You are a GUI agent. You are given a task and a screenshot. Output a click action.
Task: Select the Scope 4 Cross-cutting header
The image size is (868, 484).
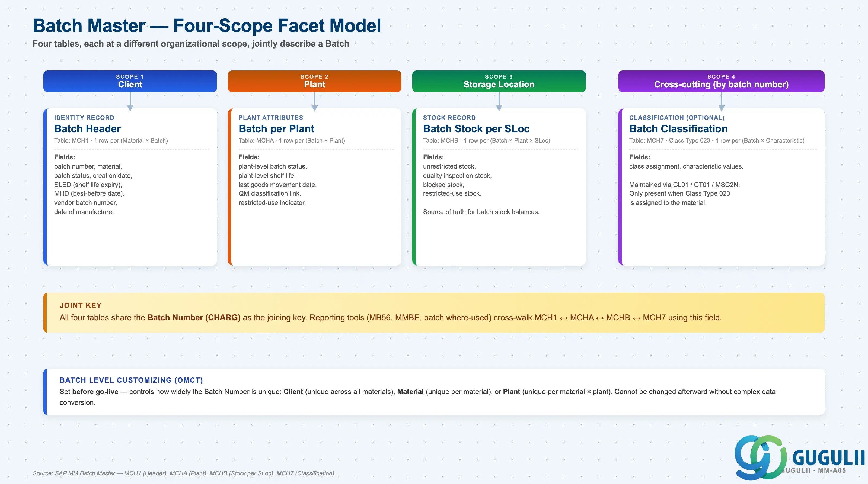click(x=721, y=81)
